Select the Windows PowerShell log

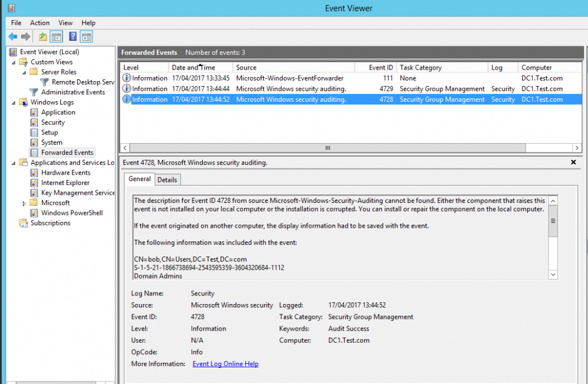coord(72,213)
